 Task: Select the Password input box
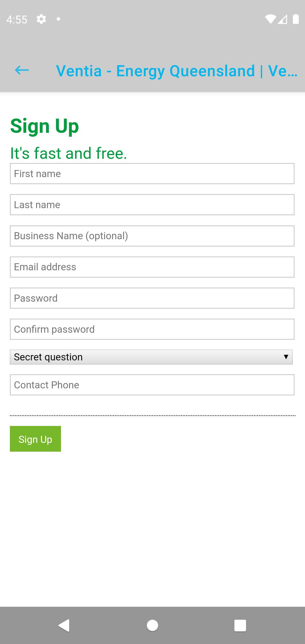point(152,298)
